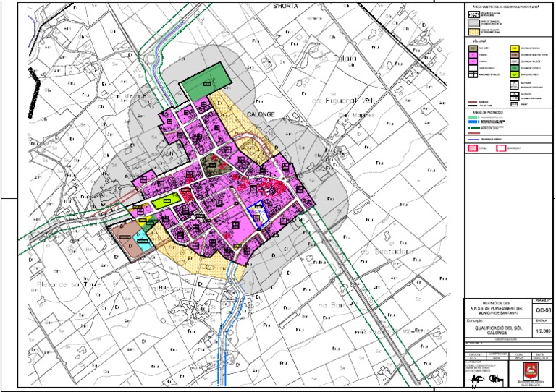Select the black dotted pattern swatch atop legend
The width and height of the screenshot is (556, 392).
tap(474, 14)
